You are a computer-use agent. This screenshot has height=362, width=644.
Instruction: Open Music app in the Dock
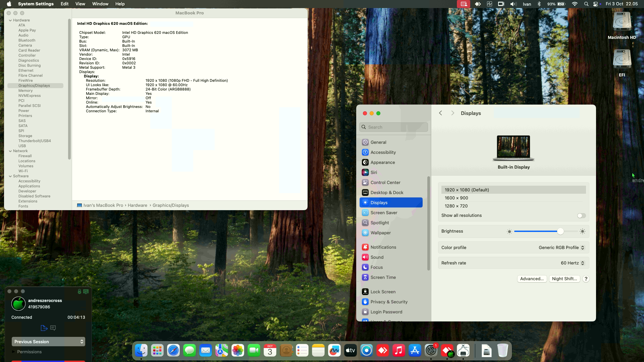tap(399, 351)
